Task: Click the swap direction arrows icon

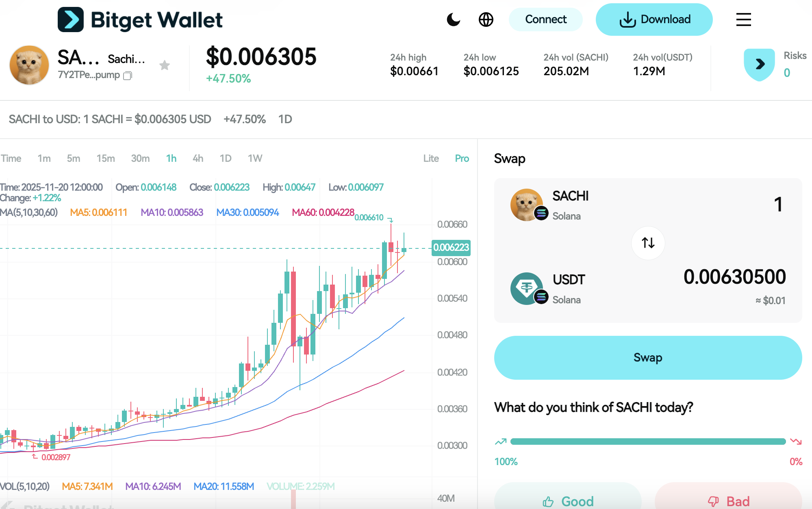Action: (648, 243)
